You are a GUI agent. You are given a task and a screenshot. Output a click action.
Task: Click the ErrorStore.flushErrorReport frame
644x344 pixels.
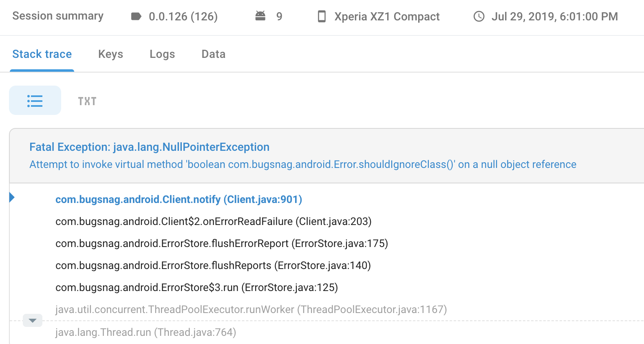click(221, 243)
